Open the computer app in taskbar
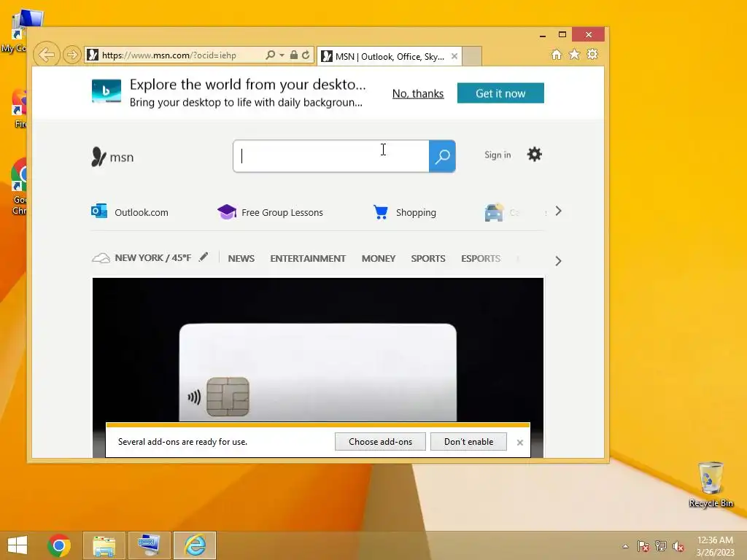The image size is (747, 560). pyautogui.click(x=149, y=545)
